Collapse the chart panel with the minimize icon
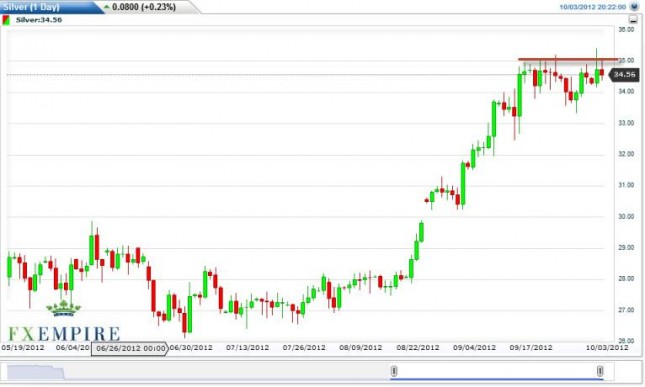Viewport: 645px width, 387px height. coord(633,19)
